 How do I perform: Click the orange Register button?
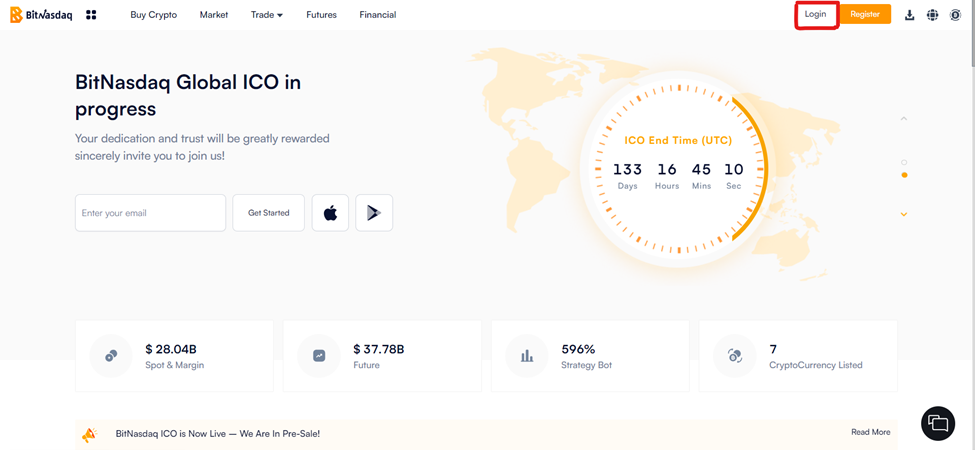[x=865, y=15]
